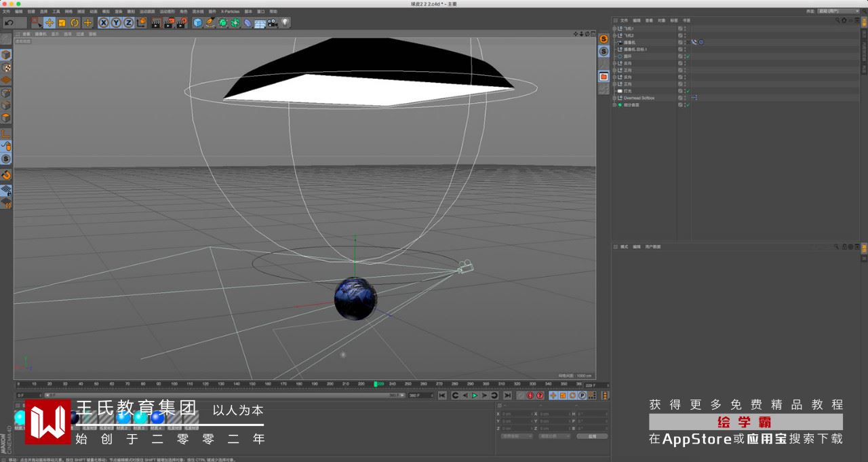
Task: Expand the 飞机2 object in tree
Action: point(614,35)
